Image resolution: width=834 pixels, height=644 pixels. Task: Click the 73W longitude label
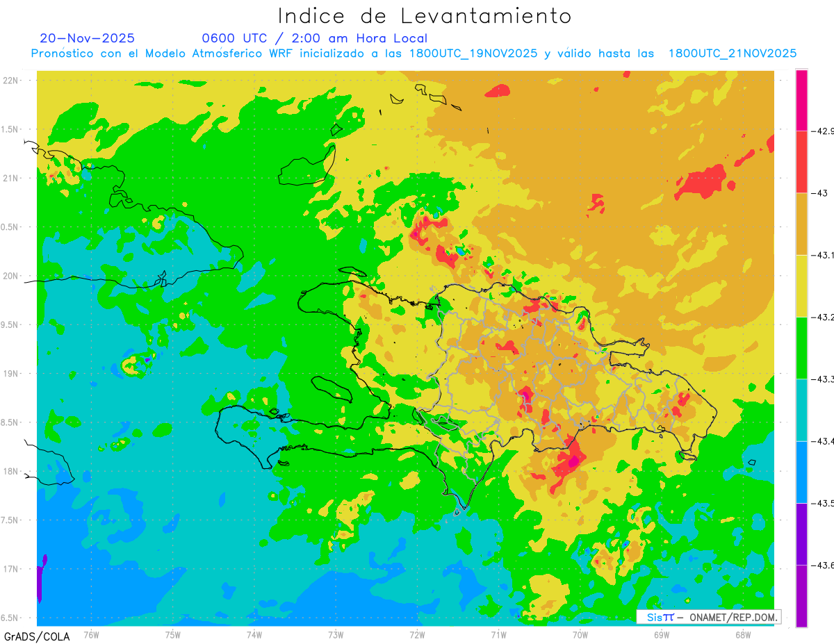(x=336, y=635)
